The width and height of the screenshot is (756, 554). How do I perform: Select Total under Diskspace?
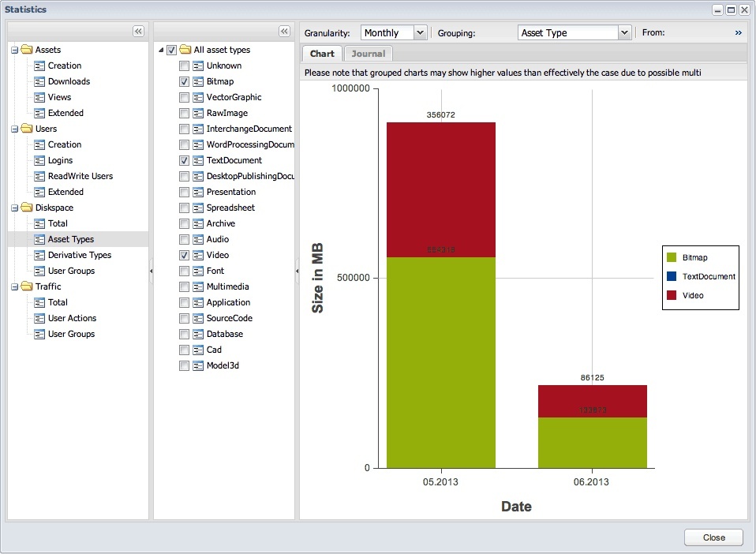(58, 223)
